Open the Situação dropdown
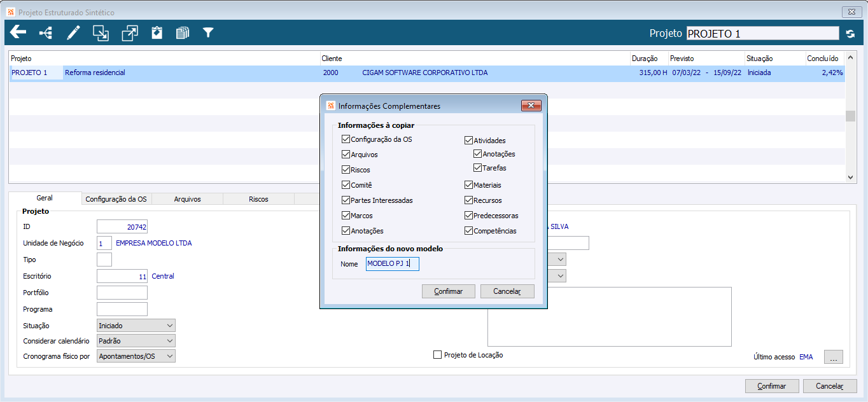868x402 pixels. [x=136, y=326]
